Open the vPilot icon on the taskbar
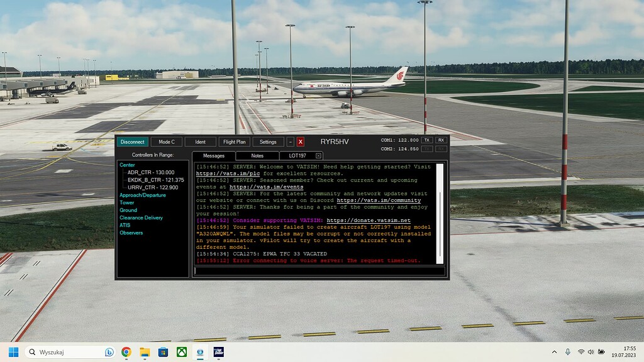Image resolution: width=644 pixels, height=362 pixels. (200, 352)
